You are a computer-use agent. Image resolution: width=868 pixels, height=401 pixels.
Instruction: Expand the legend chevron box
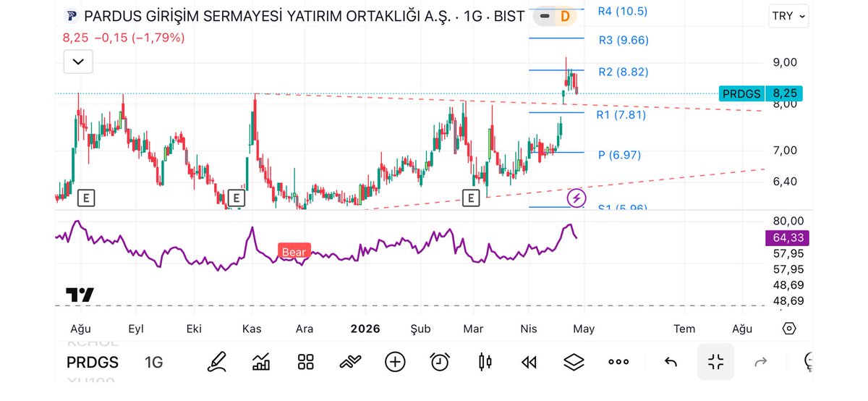coord(78,62)
